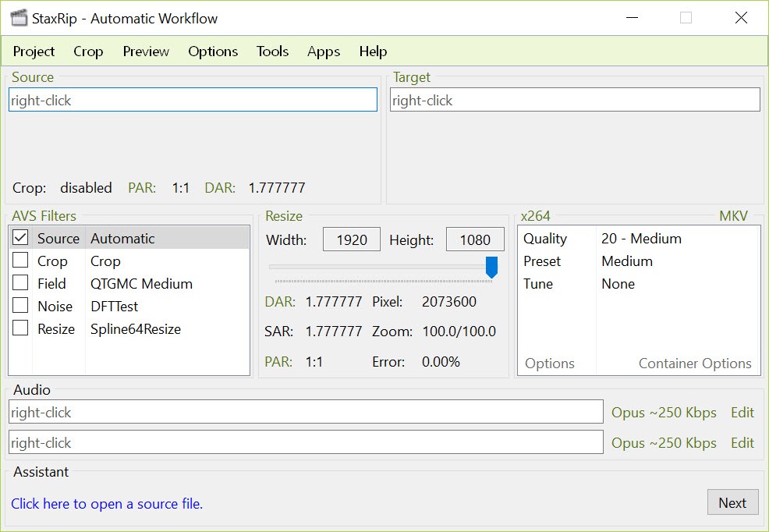This screenshot has height=532, width=769.
Task: Uncheck the Source filter checkbox
Action: click(x=20, y=237)
